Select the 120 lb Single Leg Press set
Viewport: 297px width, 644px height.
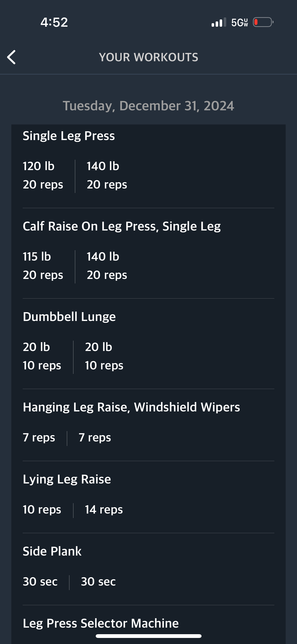click(x=43, y=175)
